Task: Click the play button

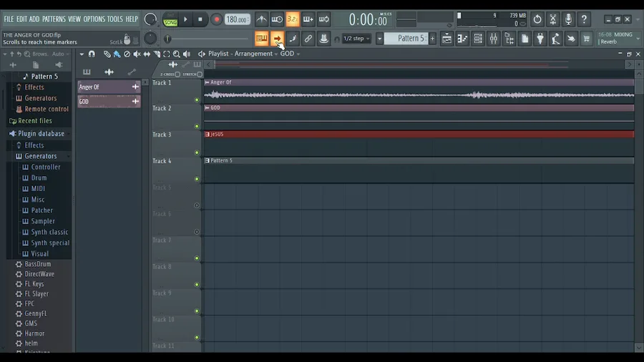Action: pyautogui.click(x=185, y=19)
